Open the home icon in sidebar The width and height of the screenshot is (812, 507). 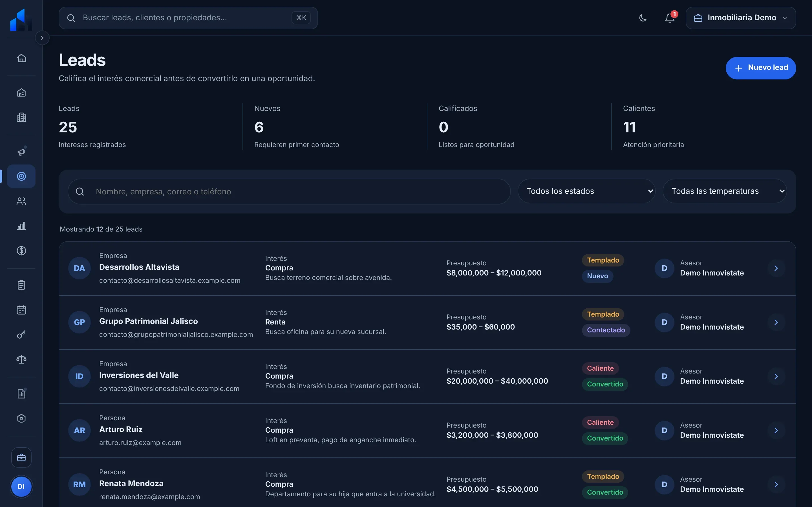[21, 58]
